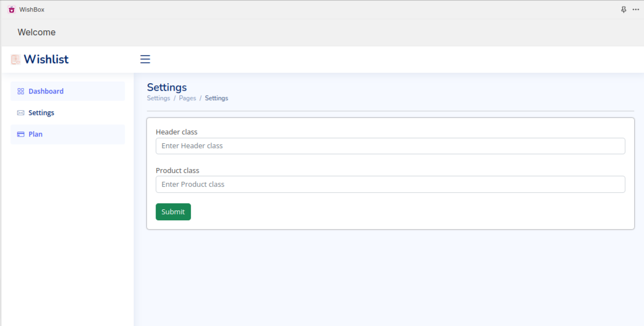Image resolution: width=644 pixels, height=326 pixels.
Task: Pin the WishBox window with the pin icon
Action: (624, 9)
